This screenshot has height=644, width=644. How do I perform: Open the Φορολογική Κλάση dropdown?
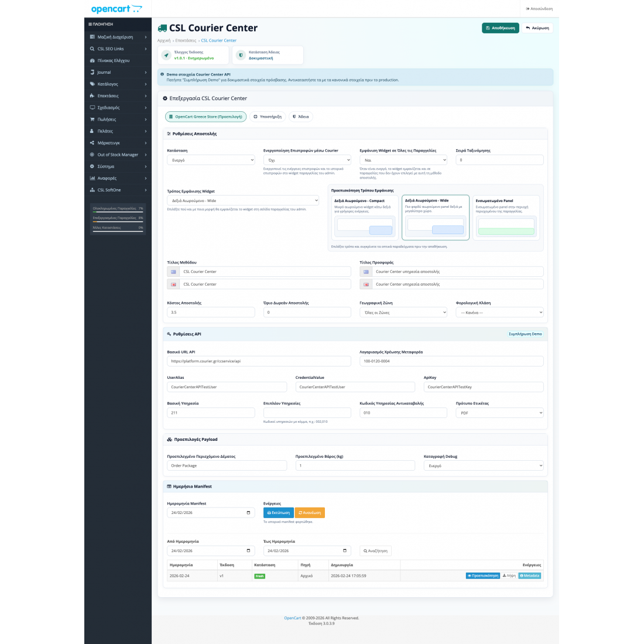(x=499, y=313)
